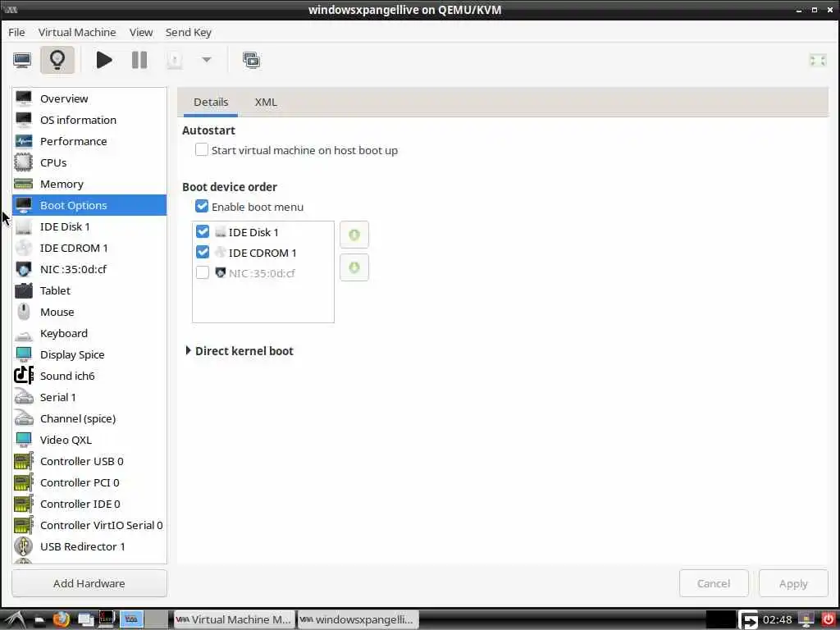Uncheck IDE CDROM 1 boot device
The image size is (840, 630).
(x=203, y=252)
